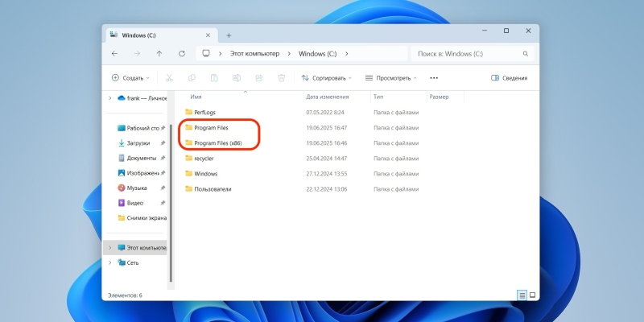The height and width of the screenshot is (322, 644).
Task: Click the Copy icon in toolbar
Action: 192,77
